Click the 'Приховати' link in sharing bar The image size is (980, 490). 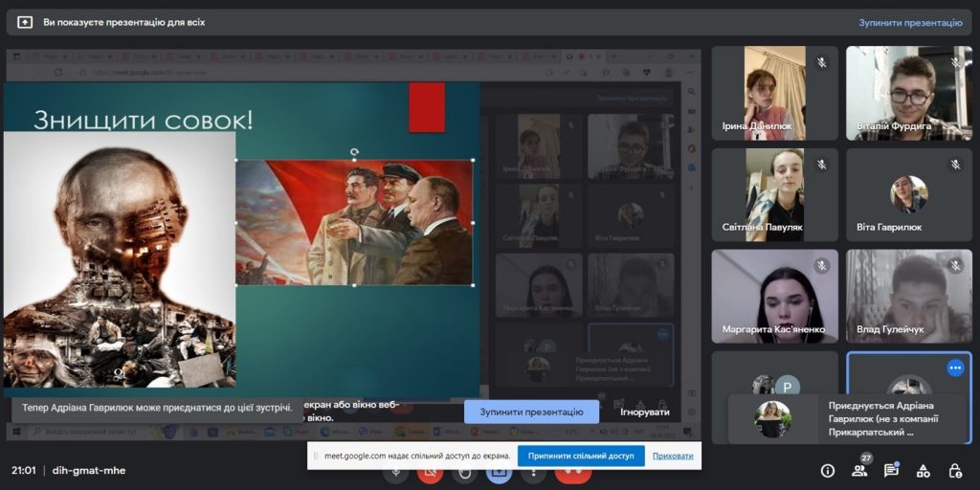point(673,456)
